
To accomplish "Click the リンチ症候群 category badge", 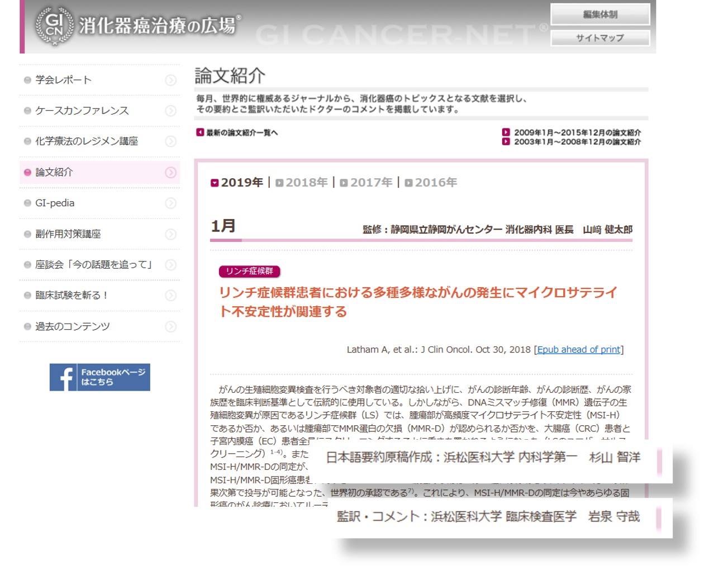I will (250, 271).
